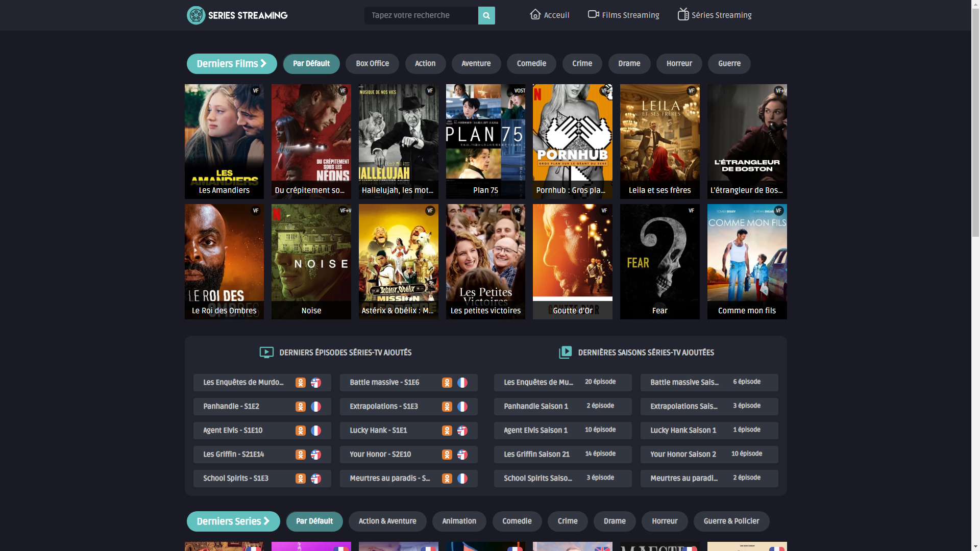
Task: Go to Acceuil page
Action: pos(550,15)
